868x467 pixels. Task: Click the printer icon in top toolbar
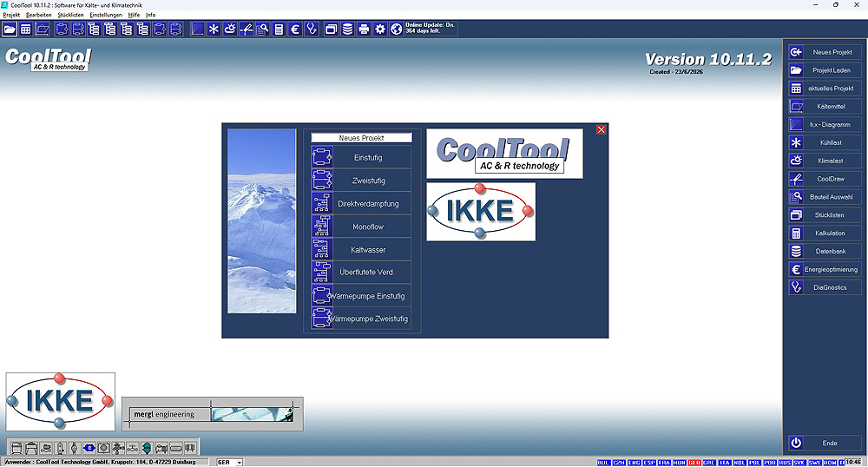(364, 30)
